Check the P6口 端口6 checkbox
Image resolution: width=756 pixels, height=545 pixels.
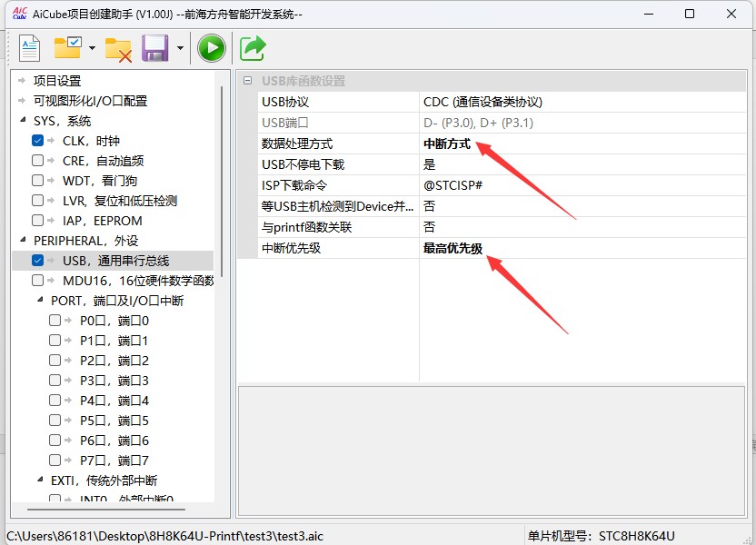(x=55, y=441)
